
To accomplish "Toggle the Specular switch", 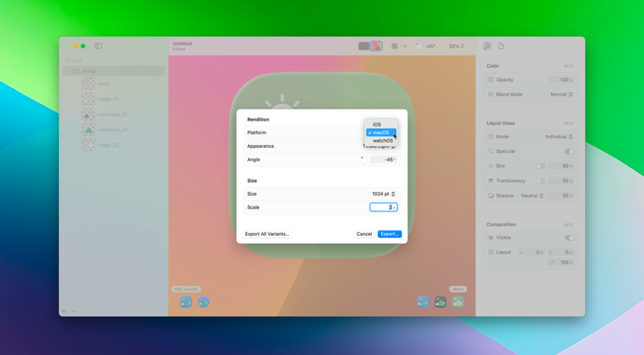I will 569,151.
